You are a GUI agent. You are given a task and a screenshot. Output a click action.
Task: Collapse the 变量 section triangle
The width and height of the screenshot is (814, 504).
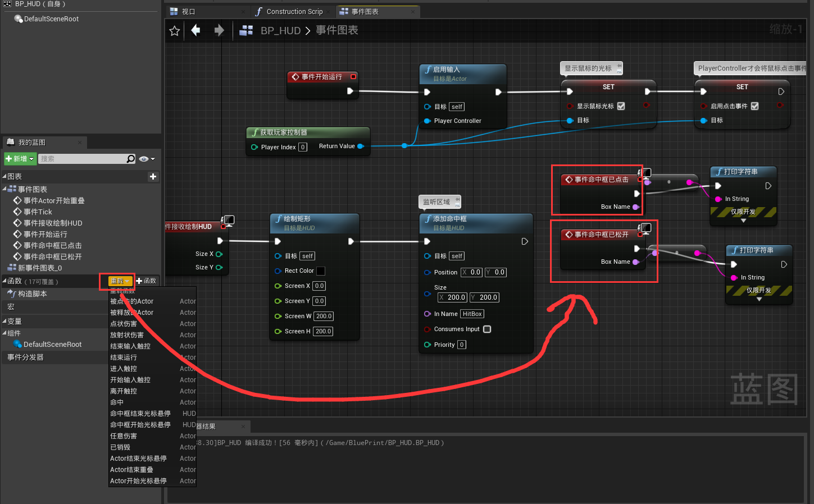(x=4, y=322)
